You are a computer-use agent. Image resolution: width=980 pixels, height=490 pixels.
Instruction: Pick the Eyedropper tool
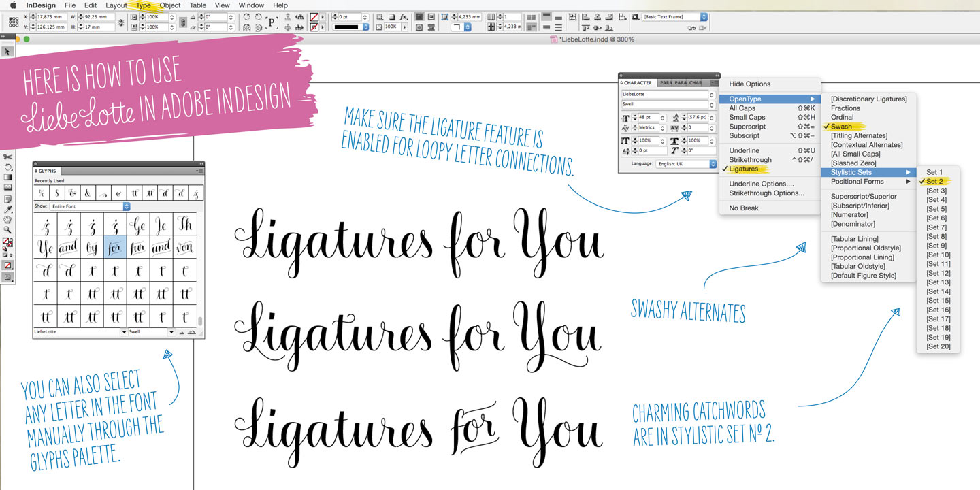pyautogui.click(x=8, y=210)
